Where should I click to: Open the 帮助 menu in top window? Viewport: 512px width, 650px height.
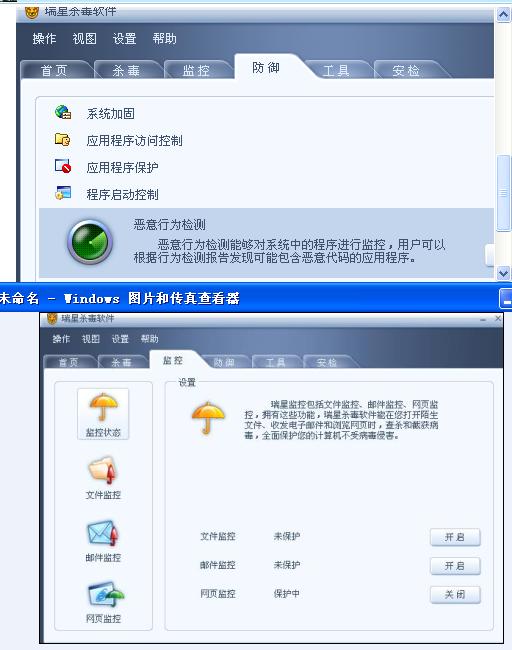tap(164, 39)
